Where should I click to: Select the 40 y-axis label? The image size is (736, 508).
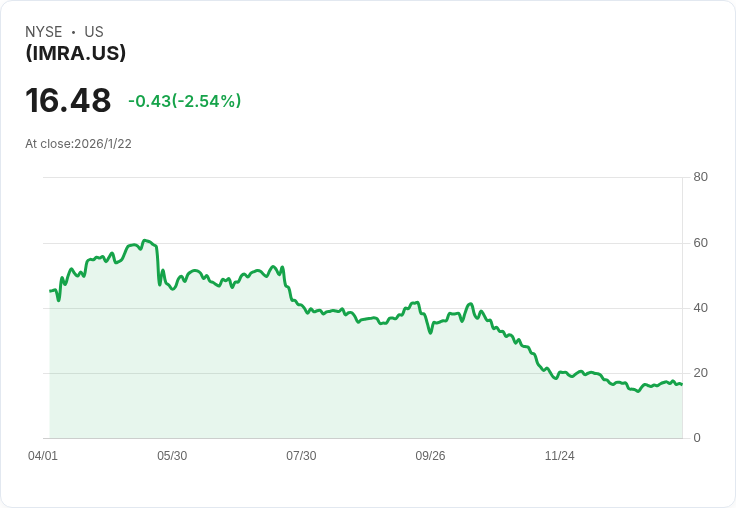pyautogui.click(x=701, y=308)
